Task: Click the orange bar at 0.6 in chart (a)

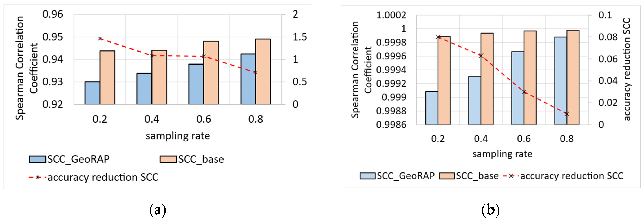Action: coord(211,73)
